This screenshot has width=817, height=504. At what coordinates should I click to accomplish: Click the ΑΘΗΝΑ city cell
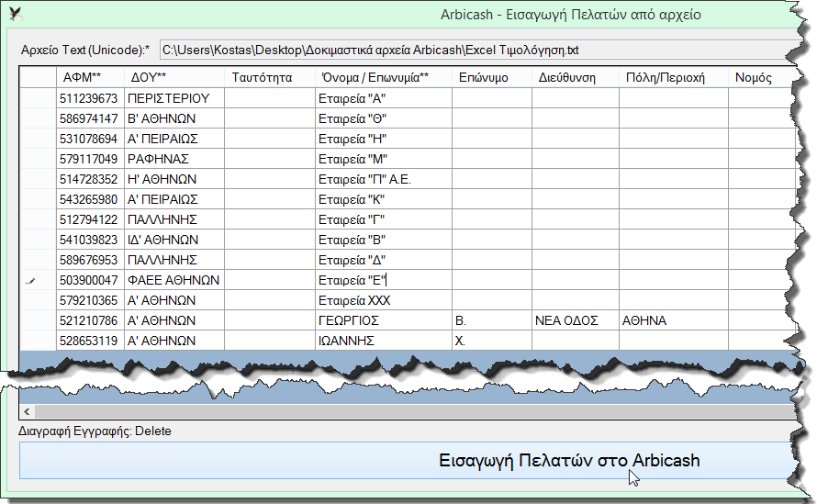(674, 320)
